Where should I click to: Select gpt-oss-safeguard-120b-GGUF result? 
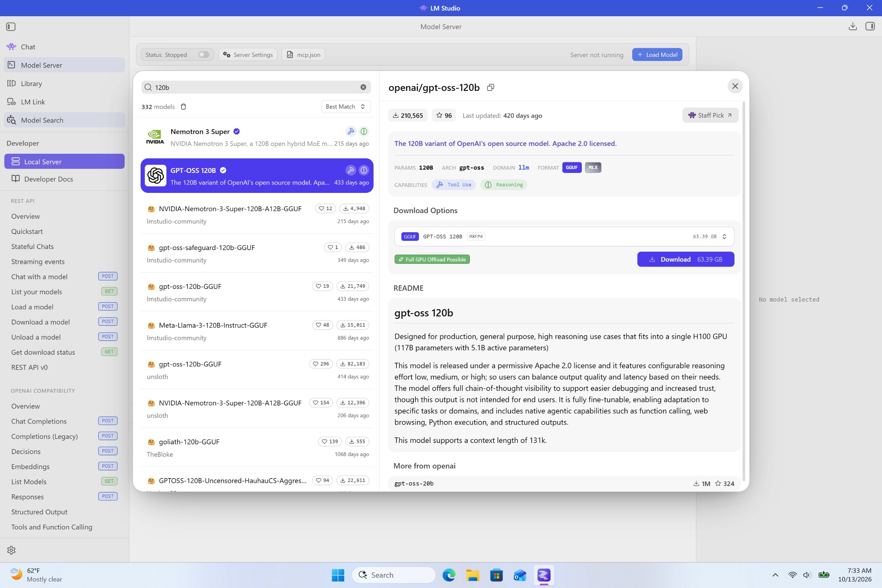pos(257,254)
